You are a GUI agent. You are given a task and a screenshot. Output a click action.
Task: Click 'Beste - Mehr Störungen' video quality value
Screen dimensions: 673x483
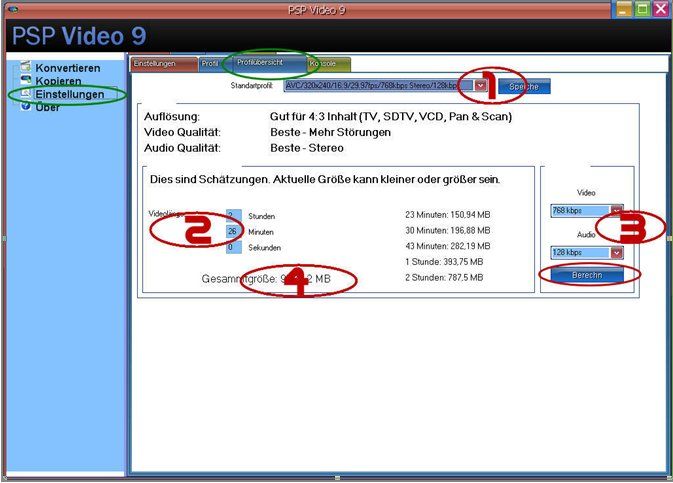pos(330,132)
